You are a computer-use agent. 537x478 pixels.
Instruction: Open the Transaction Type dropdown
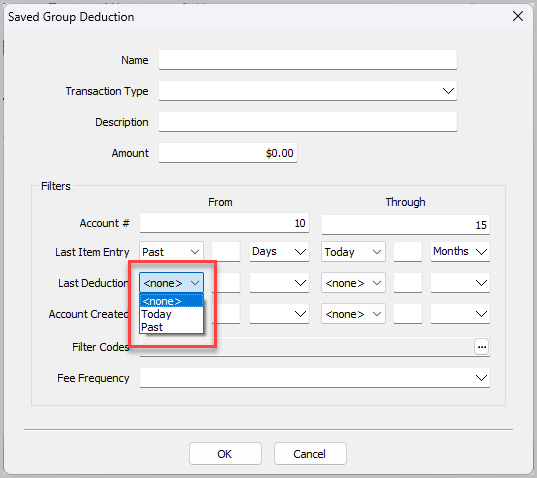coord(308,91)
